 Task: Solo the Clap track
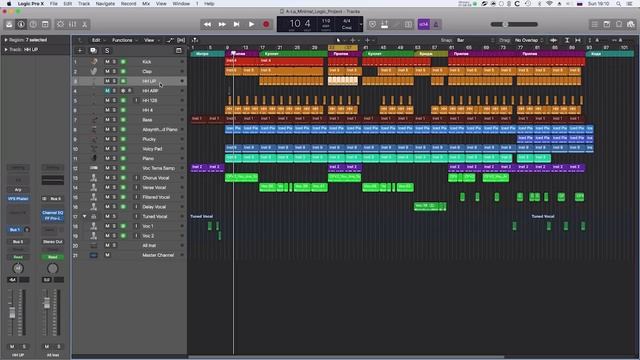114,71
